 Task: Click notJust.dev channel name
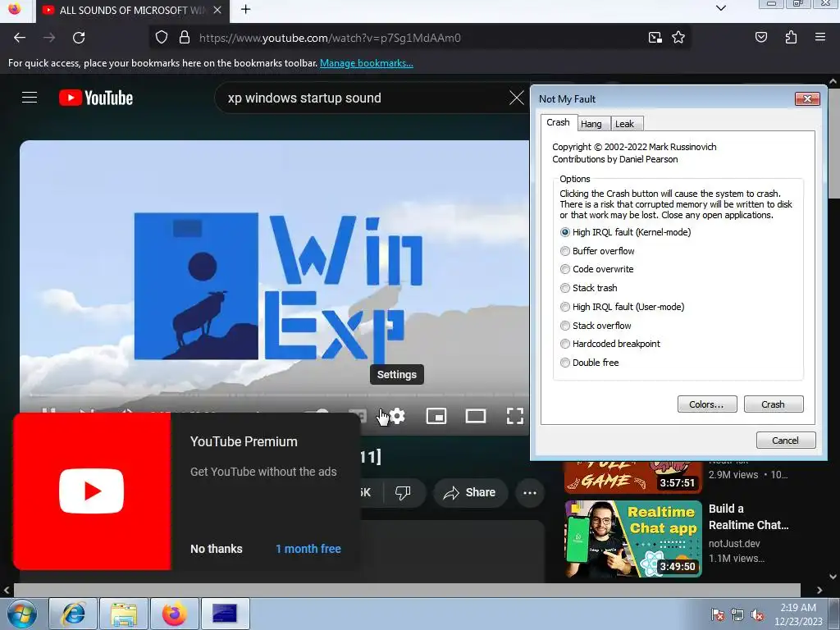coord(734,543)
